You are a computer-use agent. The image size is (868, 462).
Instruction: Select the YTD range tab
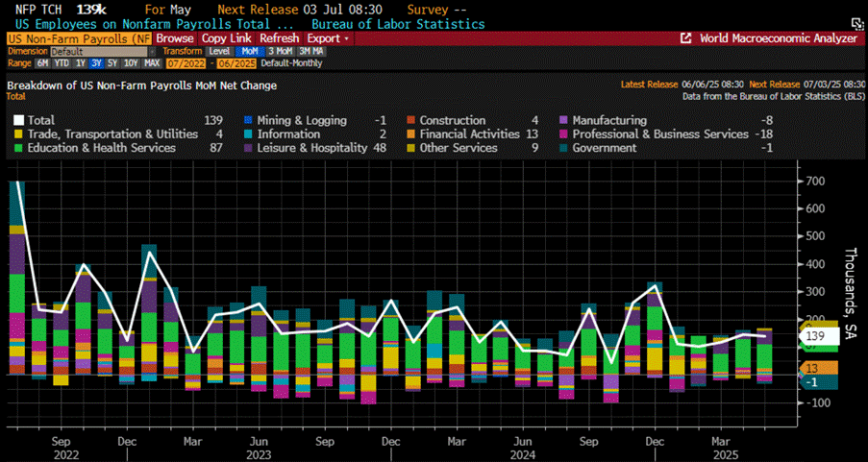(60, 62)
